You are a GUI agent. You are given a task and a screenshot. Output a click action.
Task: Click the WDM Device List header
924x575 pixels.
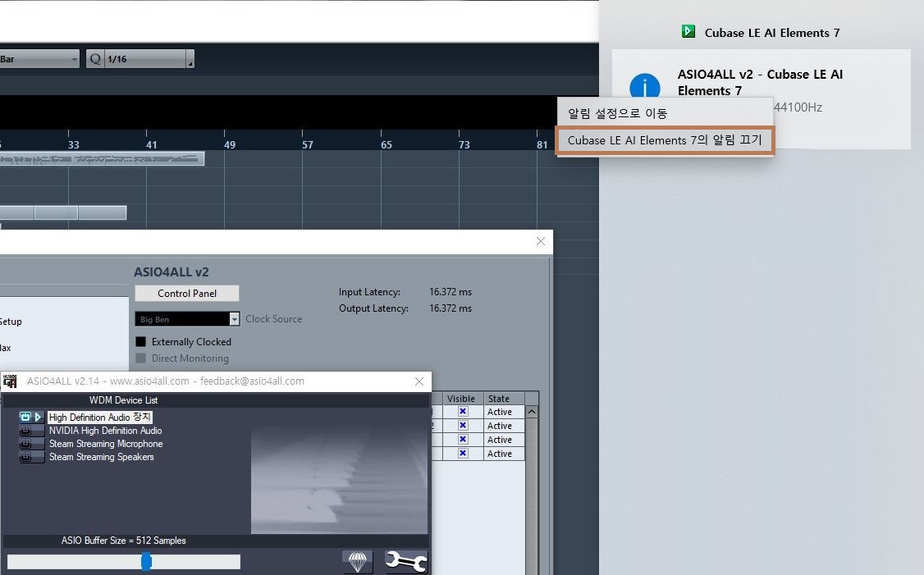[124, 400]
